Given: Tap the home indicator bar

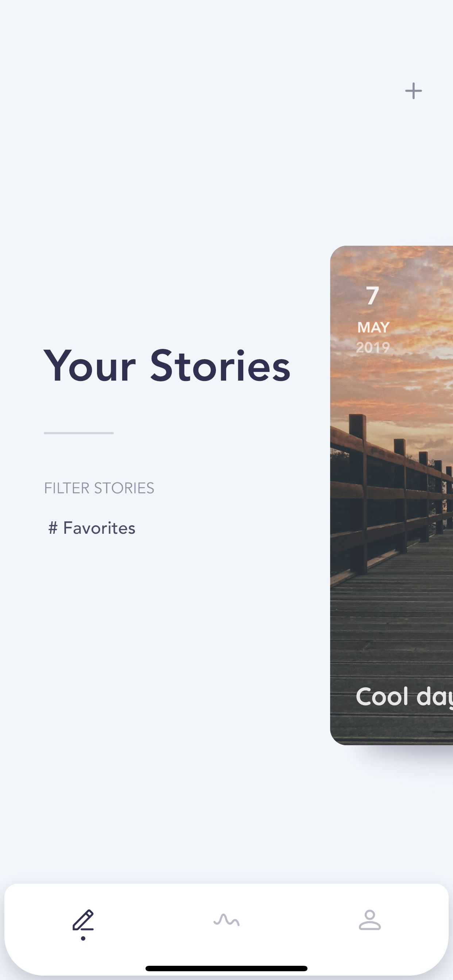Looking at the screenshot, I should [x=226, y=969].
